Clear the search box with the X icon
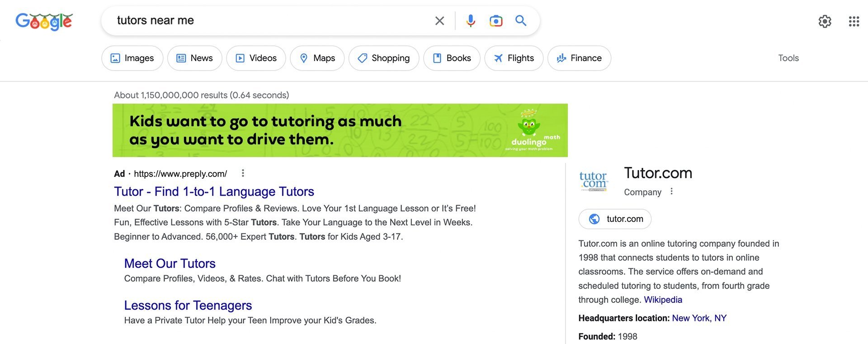The width and height of the screenshot is (868, 344). tap(439, 21)
